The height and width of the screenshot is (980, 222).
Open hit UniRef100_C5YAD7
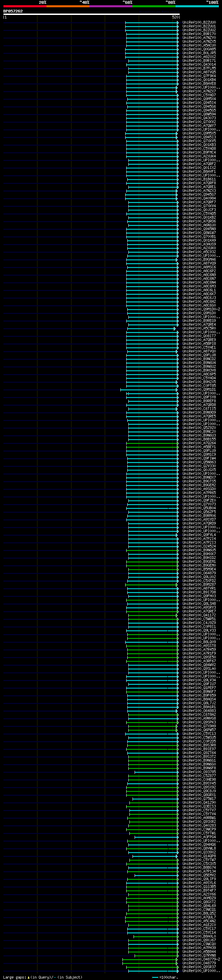[x=199, y=95]
